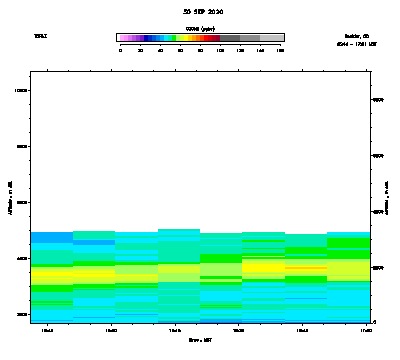Pick the dark blue colorbar swatch

click(x=146, y=38)
